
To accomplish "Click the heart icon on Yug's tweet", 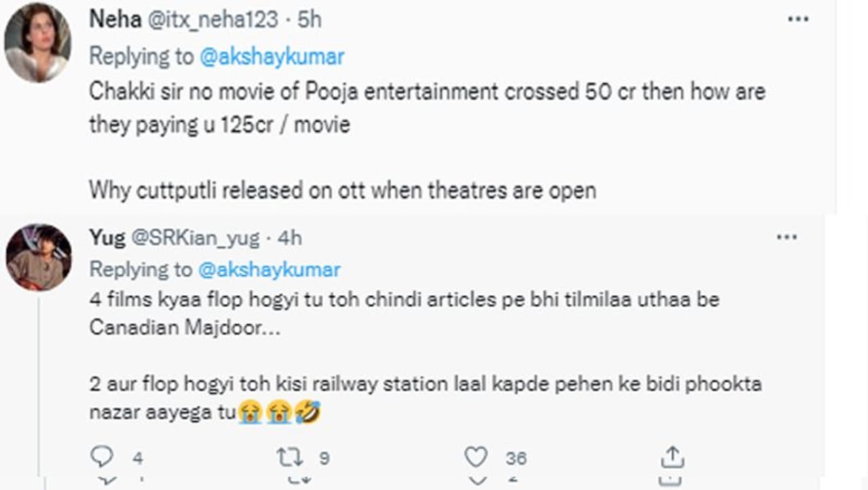I will click(476, 457).
